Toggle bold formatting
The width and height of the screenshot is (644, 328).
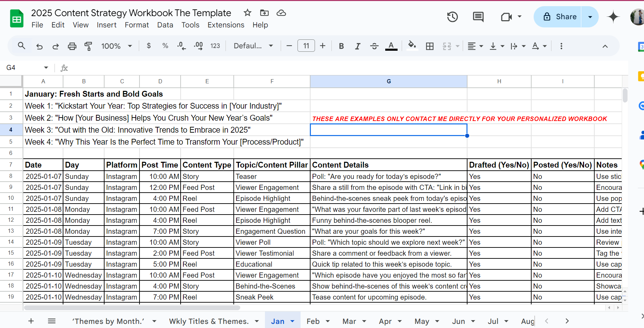341,46
